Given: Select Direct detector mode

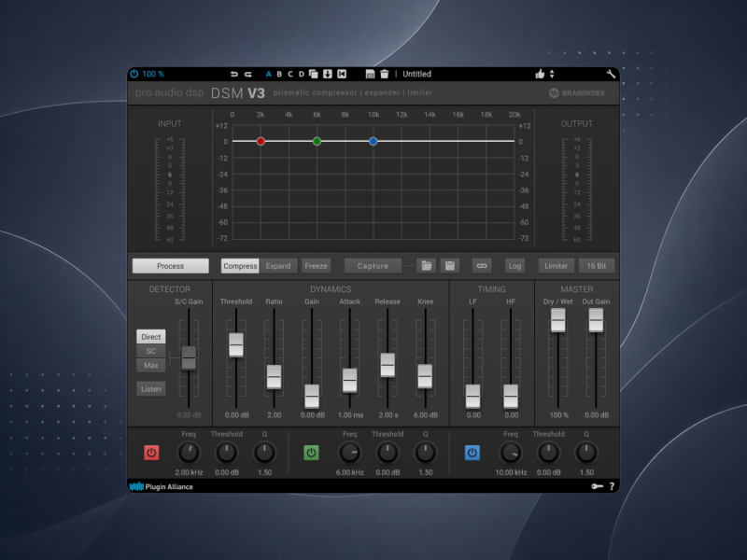Looking at the screenshot, I should pyautogui.click(x=151, y=337).
